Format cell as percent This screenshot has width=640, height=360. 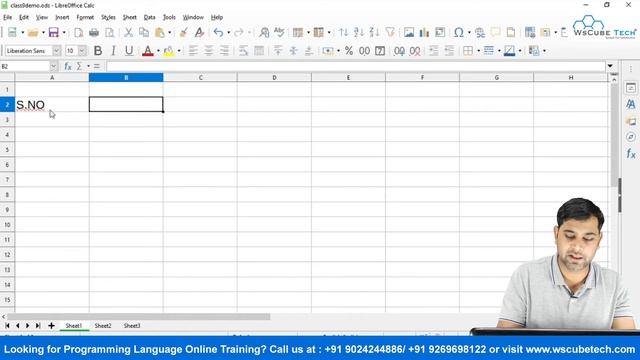349,51
